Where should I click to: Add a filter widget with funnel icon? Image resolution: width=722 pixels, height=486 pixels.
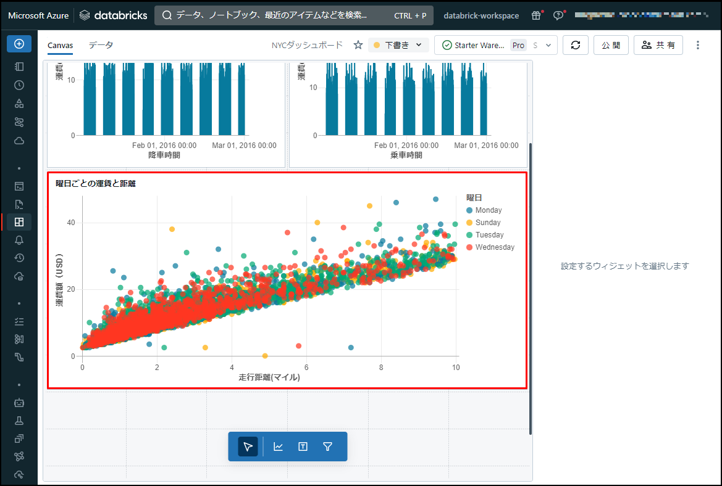(328, 446)
